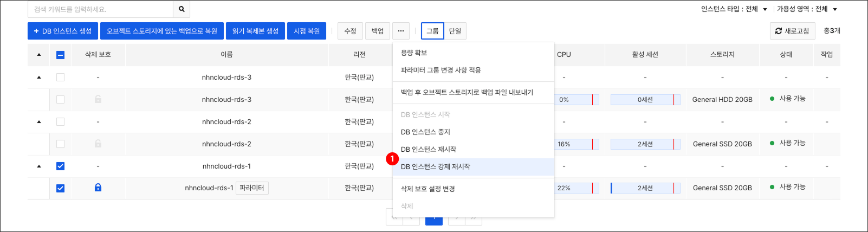Click the 0% CPU usage bar
The height and width of the screenshot is (232, 868).
(578, 100)
